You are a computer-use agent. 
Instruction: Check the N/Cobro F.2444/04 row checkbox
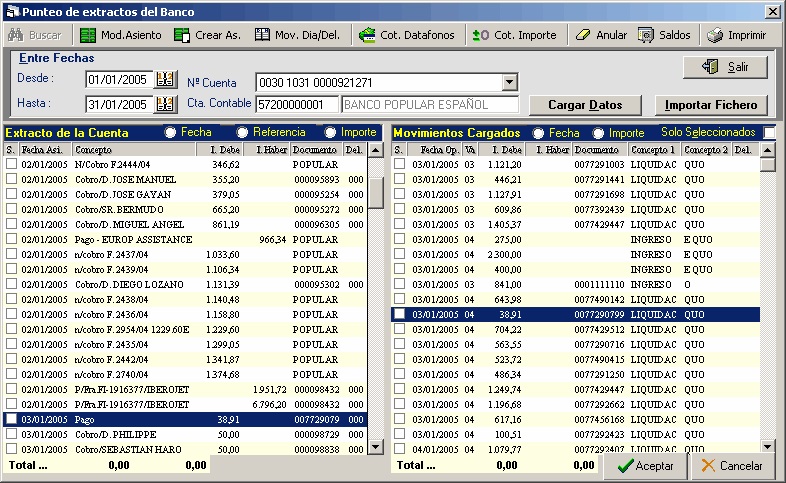pyautogui.click(x=11, y=164)
